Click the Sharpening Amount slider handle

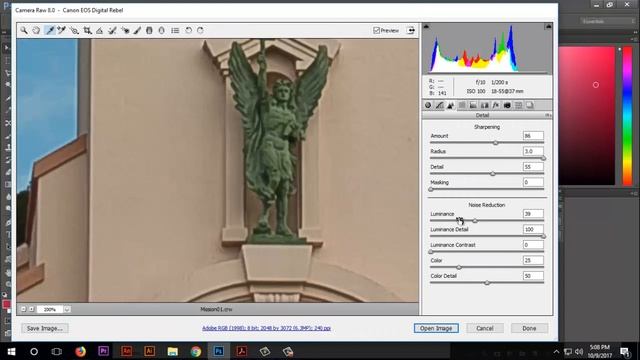(496, 143)
